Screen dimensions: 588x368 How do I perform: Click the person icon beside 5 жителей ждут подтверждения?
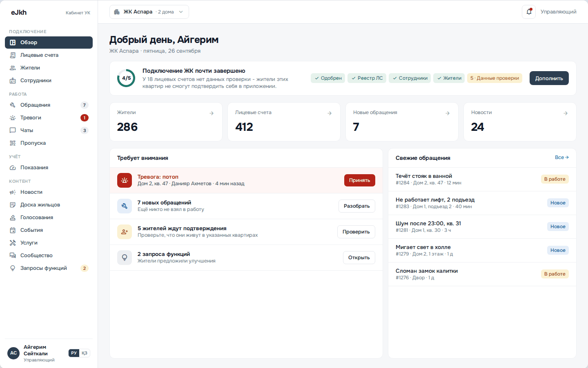125,232
